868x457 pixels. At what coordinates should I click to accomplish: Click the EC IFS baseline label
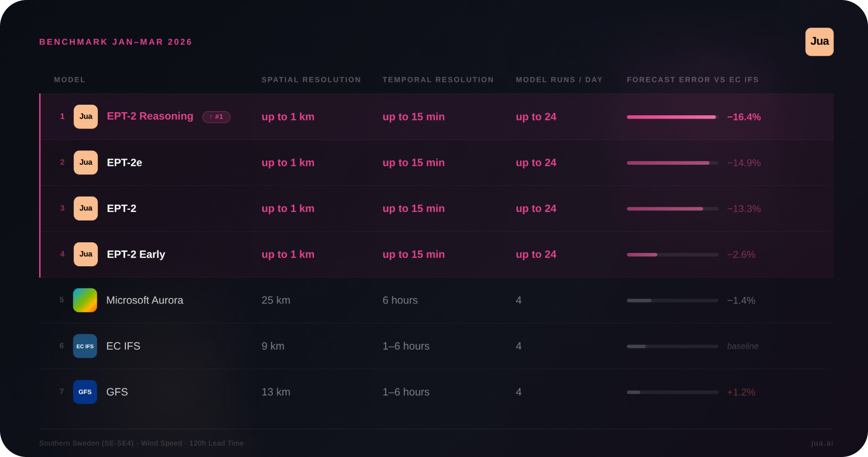(742, 346)
